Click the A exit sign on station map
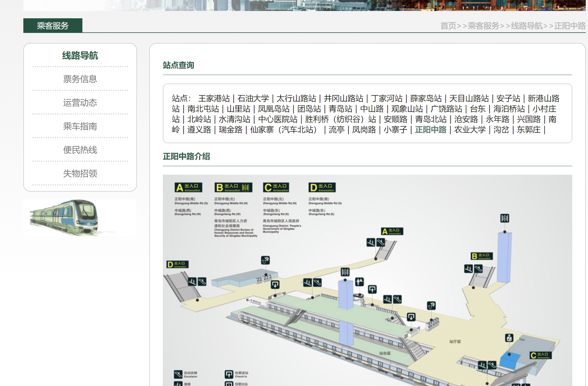This screenshot has height=386, width=588. coord(392,232)
